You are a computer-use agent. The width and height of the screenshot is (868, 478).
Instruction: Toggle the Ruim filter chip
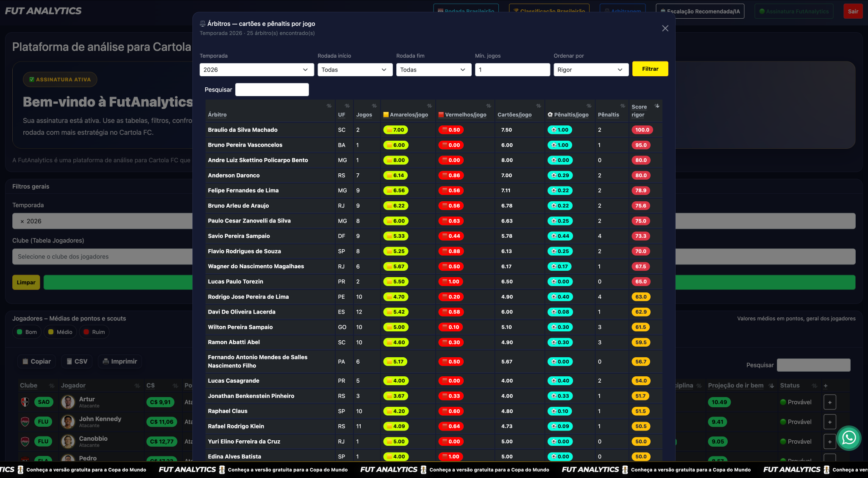94,332
